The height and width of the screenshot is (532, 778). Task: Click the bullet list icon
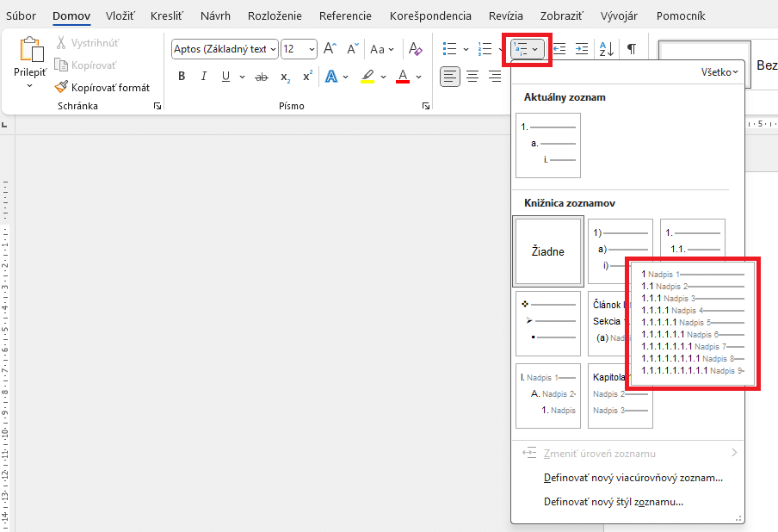click(449, 48)
